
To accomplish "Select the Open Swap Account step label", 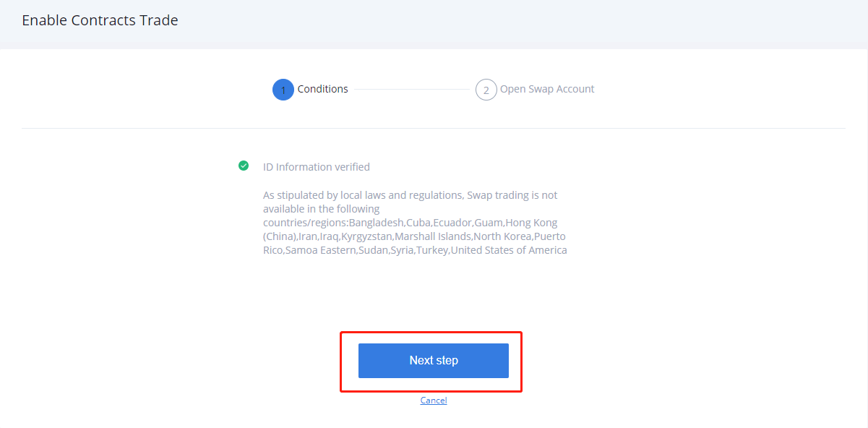I will (547, 89).
